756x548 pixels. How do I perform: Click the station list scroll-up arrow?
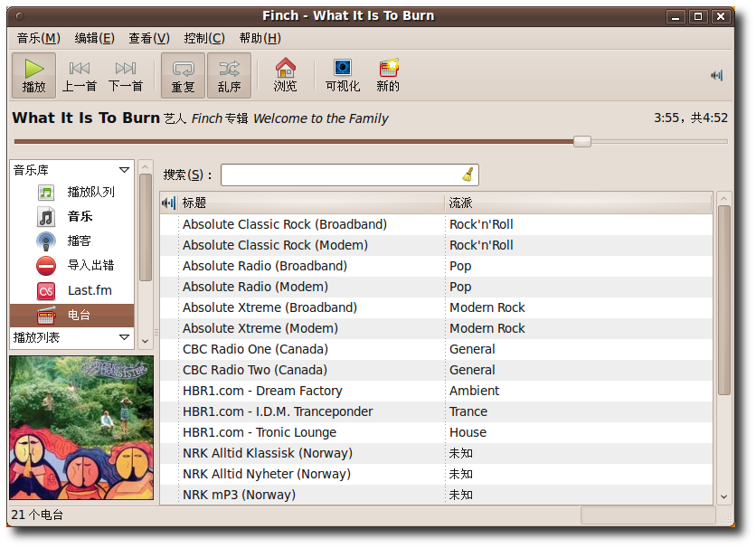click(723, 198)
